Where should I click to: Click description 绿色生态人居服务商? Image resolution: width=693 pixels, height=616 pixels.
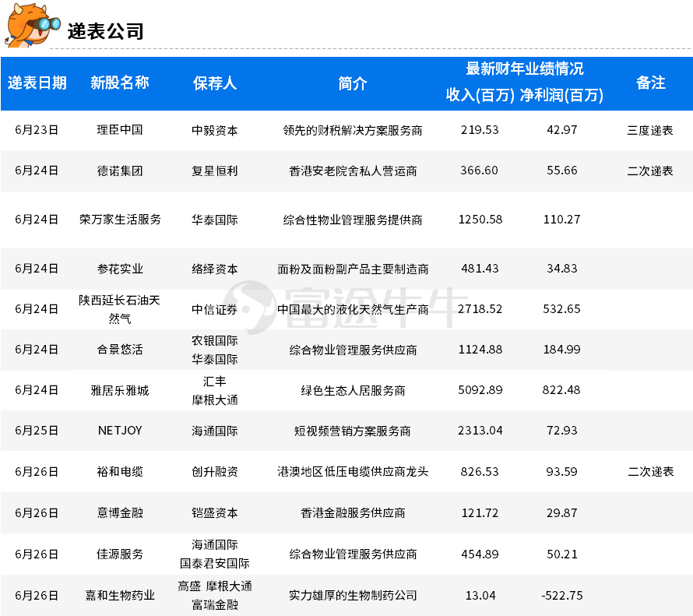(x=353, y=391)
